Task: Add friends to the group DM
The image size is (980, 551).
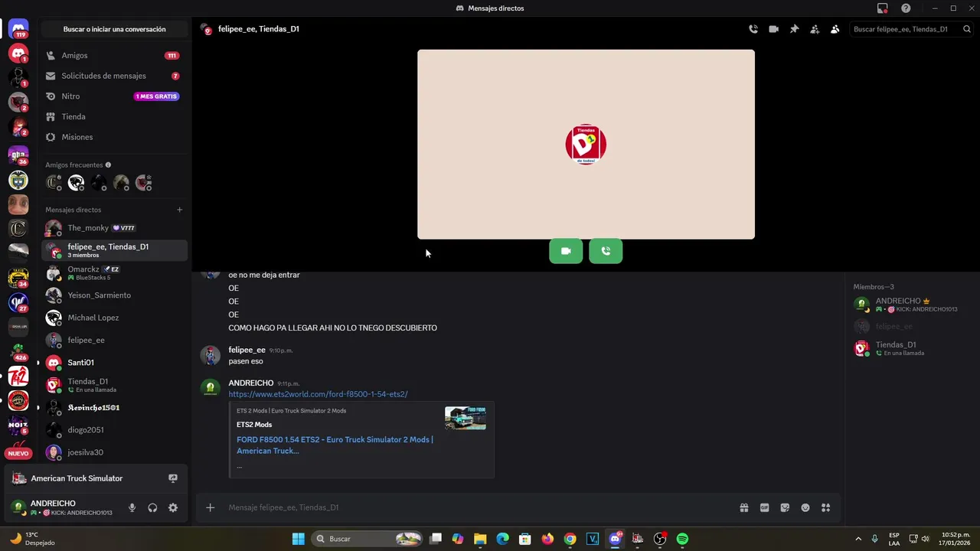Action: click(x=815, y=29)
